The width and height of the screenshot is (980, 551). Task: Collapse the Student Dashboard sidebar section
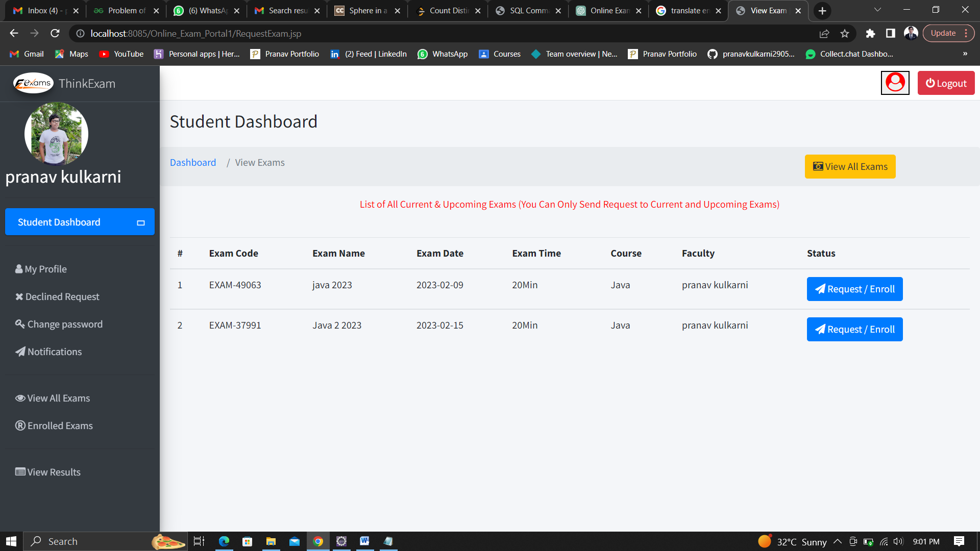click(141, 222)
